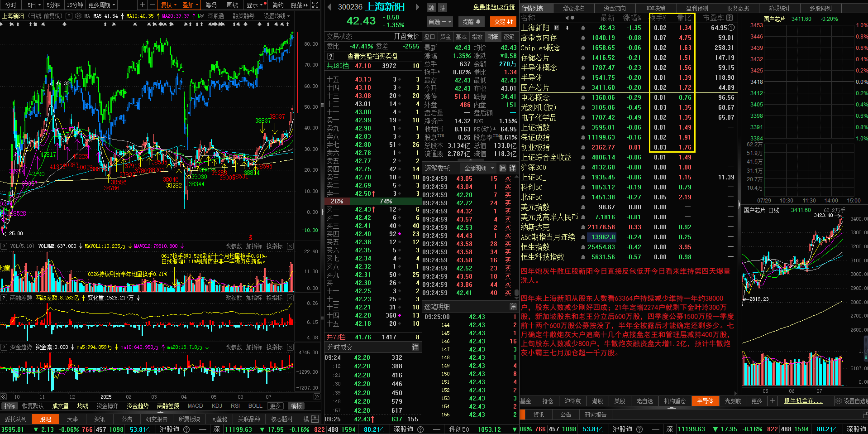Open help question mark beside 上海新阳 chart title
The height and width of the screenshot is (434, 868).
69,16
